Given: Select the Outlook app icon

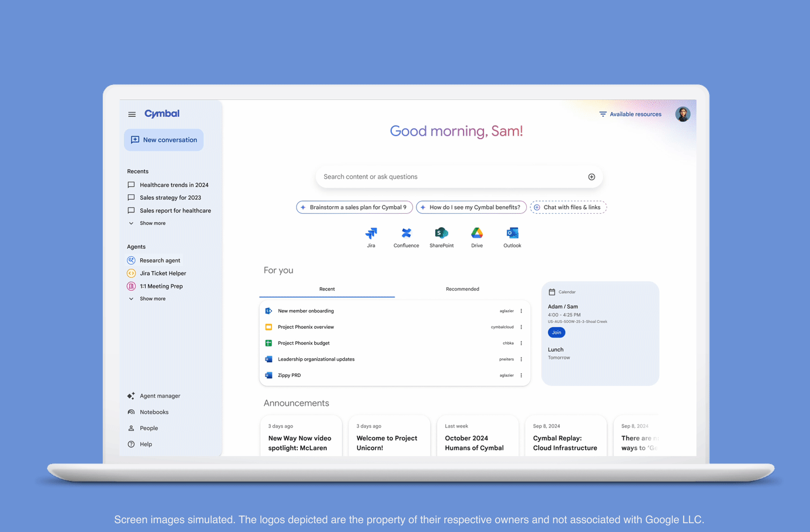Looking at the screenshot, I should pyautogui.click(x=512, y=233).
